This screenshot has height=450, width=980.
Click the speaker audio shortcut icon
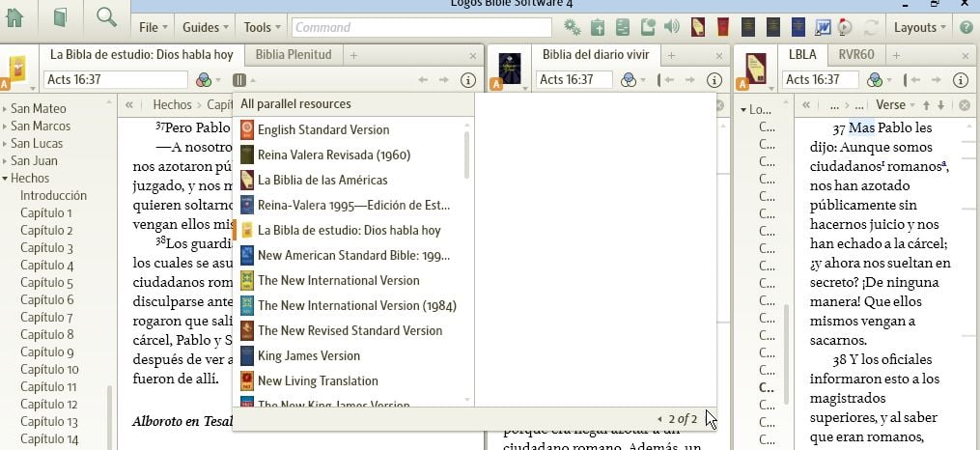click(x=672, y=27)
